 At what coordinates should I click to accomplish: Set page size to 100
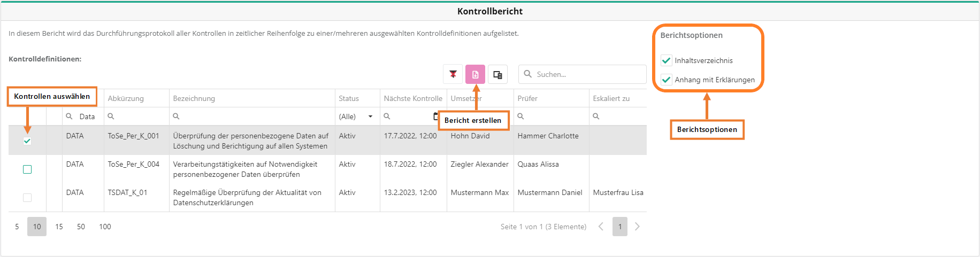(105, 227)
